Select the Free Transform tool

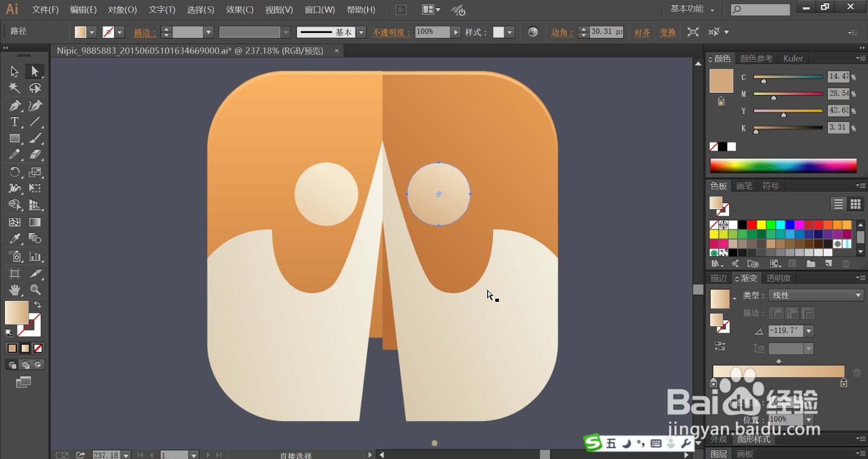point(35,189)
